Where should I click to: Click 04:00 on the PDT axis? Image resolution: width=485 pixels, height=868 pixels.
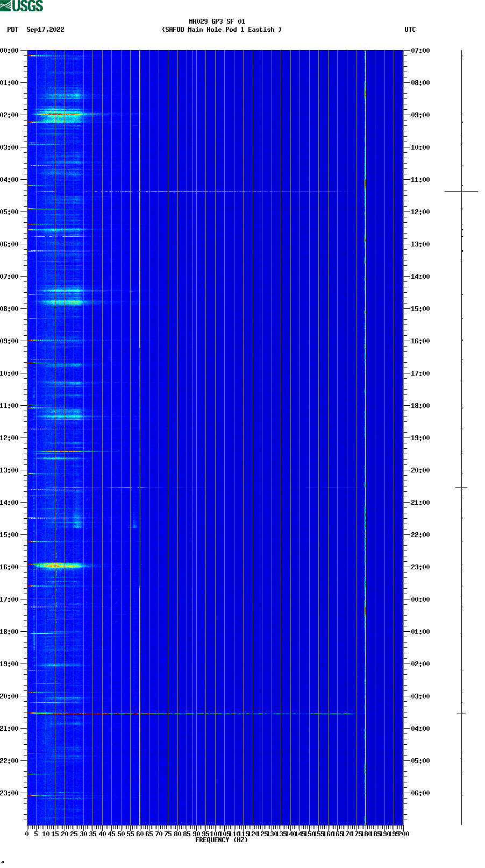(x=10, y=180)
